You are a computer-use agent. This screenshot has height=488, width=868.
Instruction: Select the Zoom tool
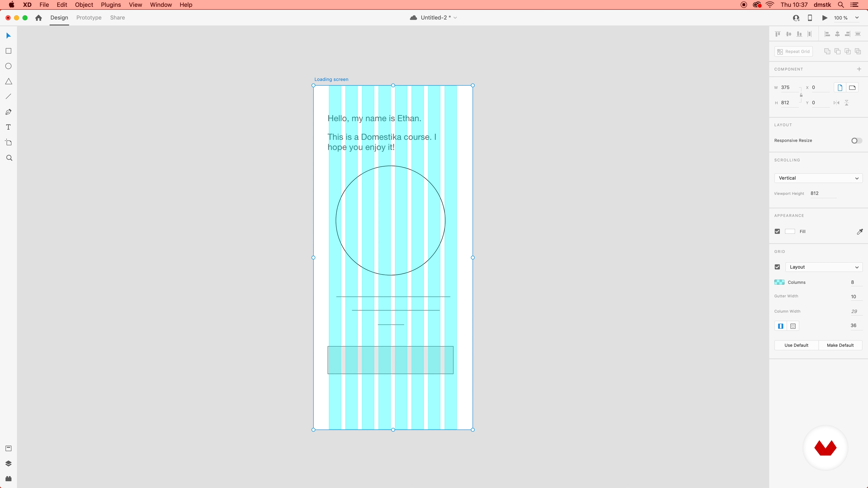tap(9, 158)
